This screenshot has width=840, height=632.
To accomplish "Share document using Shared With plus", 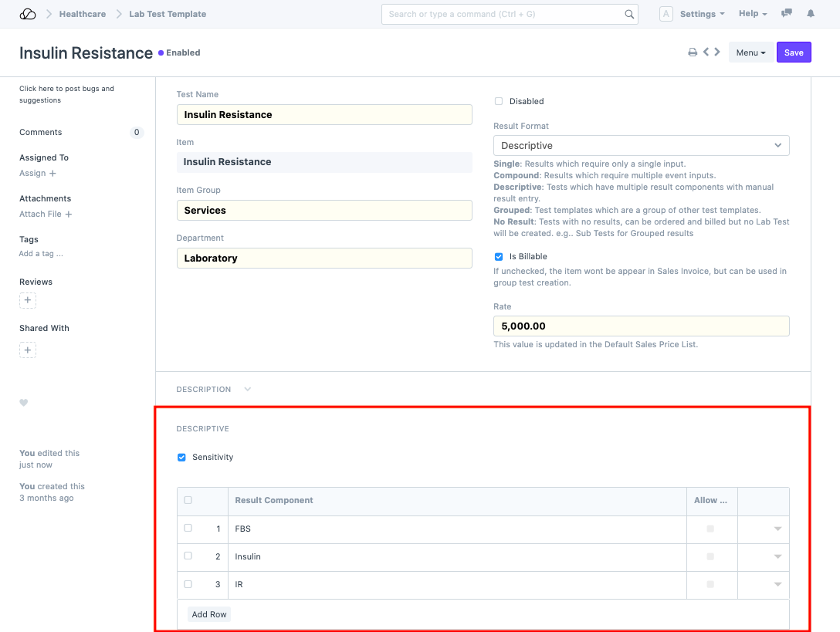I will point(28,350).
